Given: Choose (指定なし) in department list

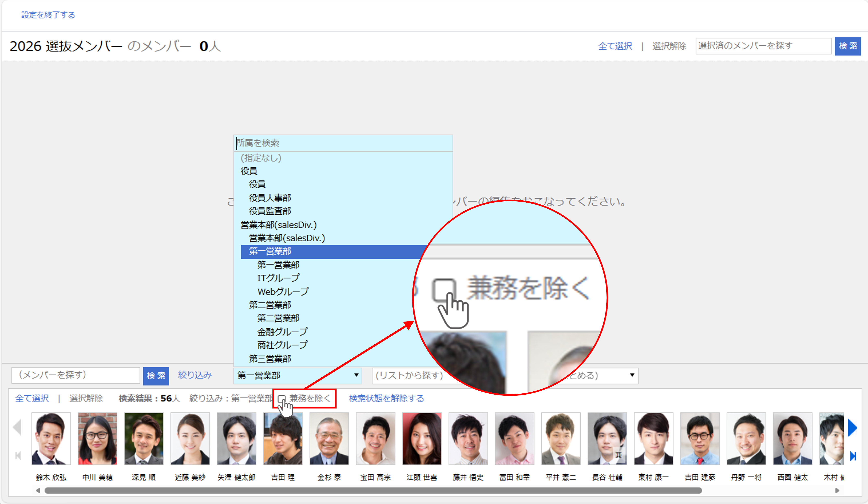Looking at the screenshot, I should click(261, 158).
